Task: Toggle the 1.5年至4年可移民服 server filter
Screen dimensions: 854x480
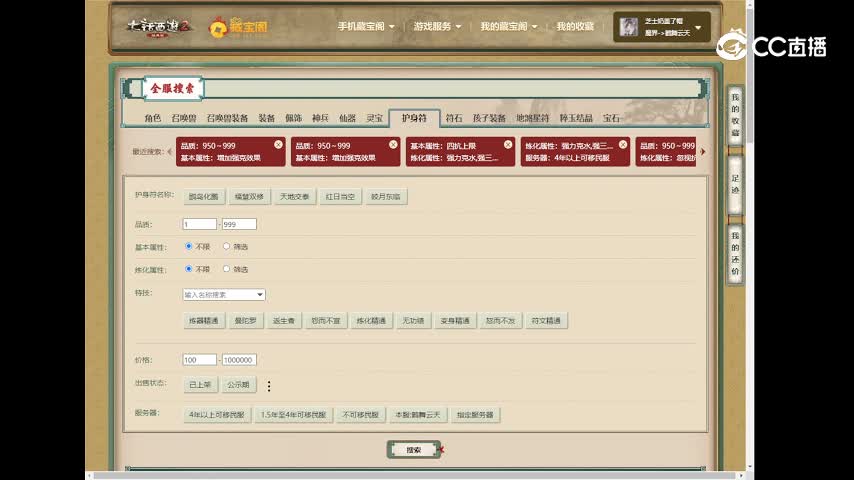Action: pyautogui.click(x=293, y=415)
